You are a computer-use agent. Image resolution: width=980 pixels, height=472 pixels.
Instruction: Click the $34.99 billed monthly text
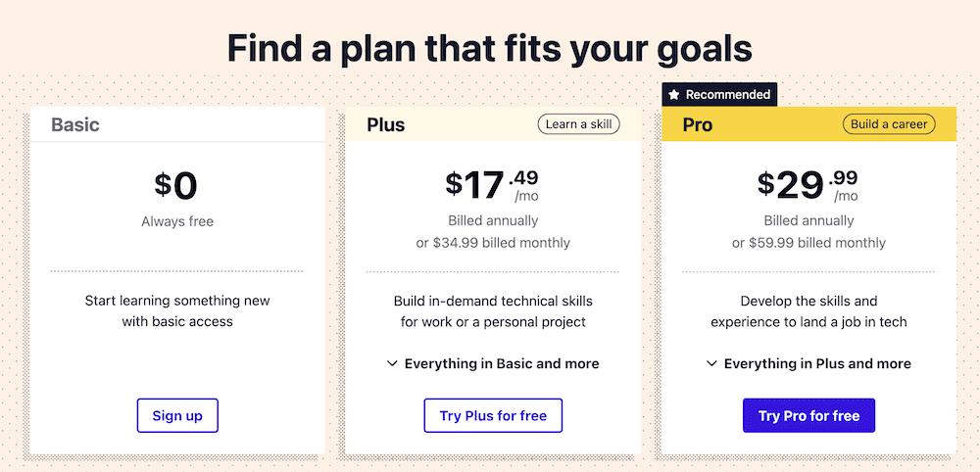coord(493,243)
